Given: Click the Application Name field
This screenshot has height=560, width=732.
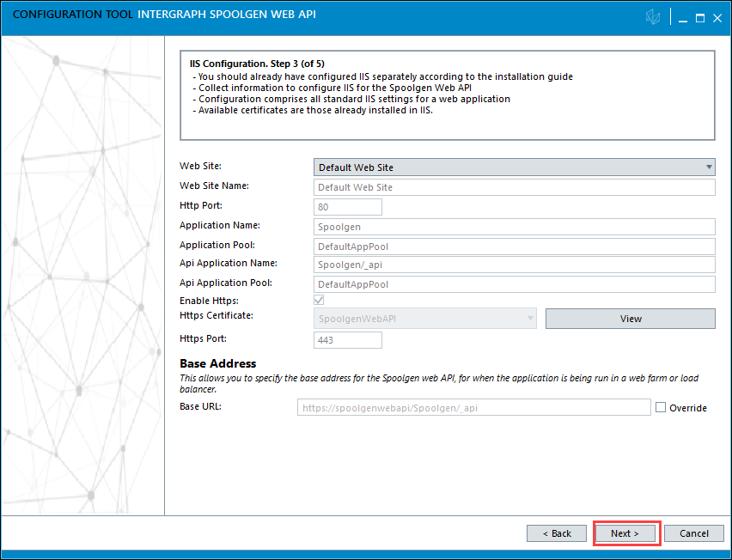Looking at the screenshot, I should [x=515, y=227].
